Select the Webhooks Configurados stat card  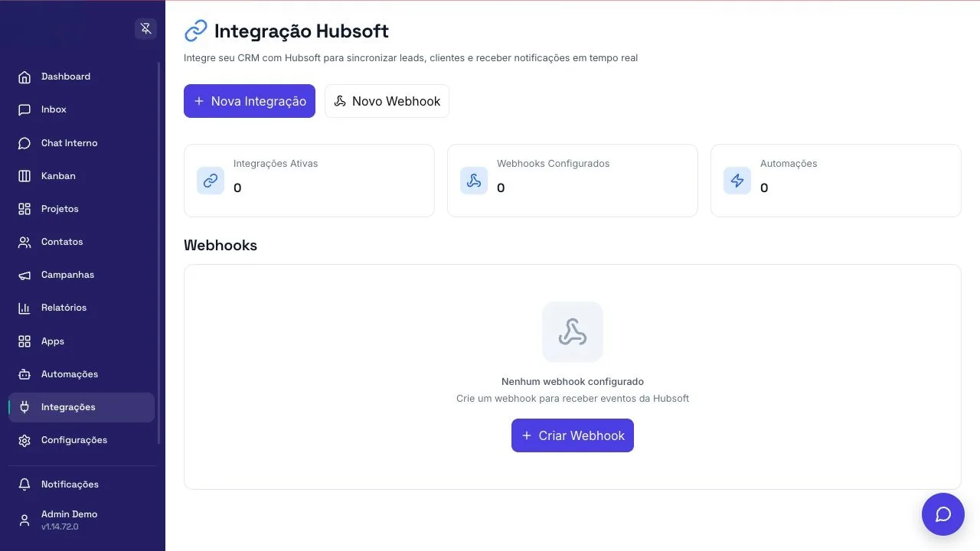tap(573, 181)
